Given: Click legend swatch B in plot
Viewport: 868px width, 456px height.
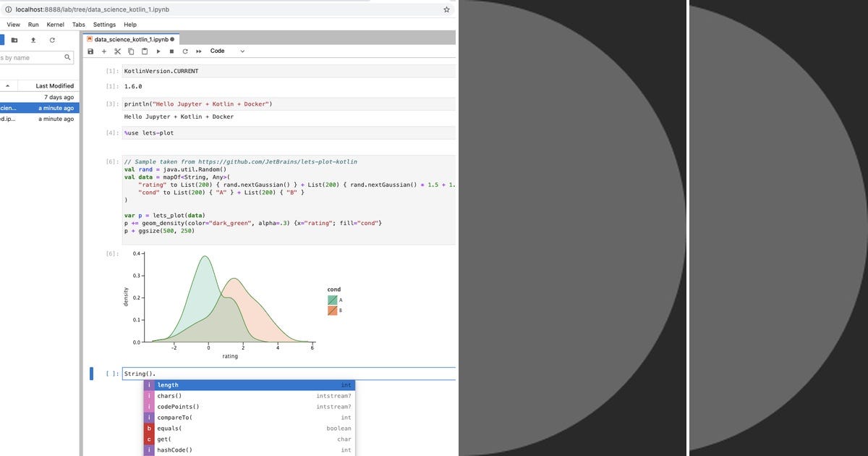Looking at the screenshot, I should (x=333, y=311).
